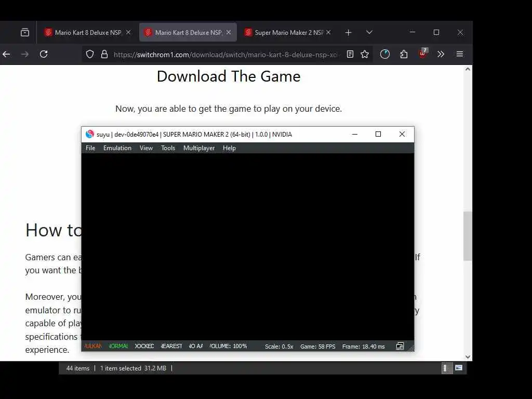Click suyu logo in window title bar
Screen dimensions: 532x399
[x=89, y=135]
